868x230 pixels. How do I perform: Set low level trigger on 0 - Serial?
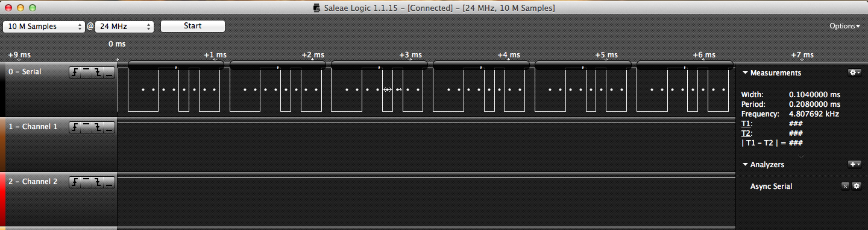point(108,72)
